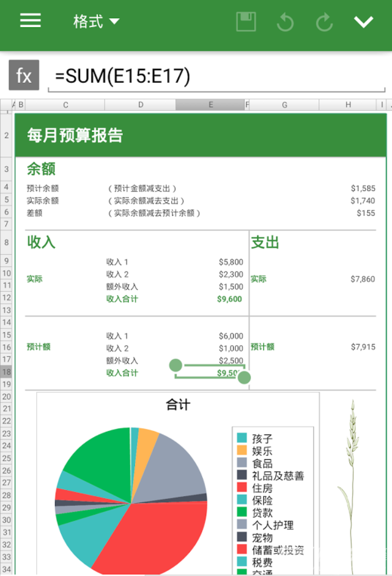Tap the fx function button
This screenshot has width=392, height=576.
pos(24,75)
